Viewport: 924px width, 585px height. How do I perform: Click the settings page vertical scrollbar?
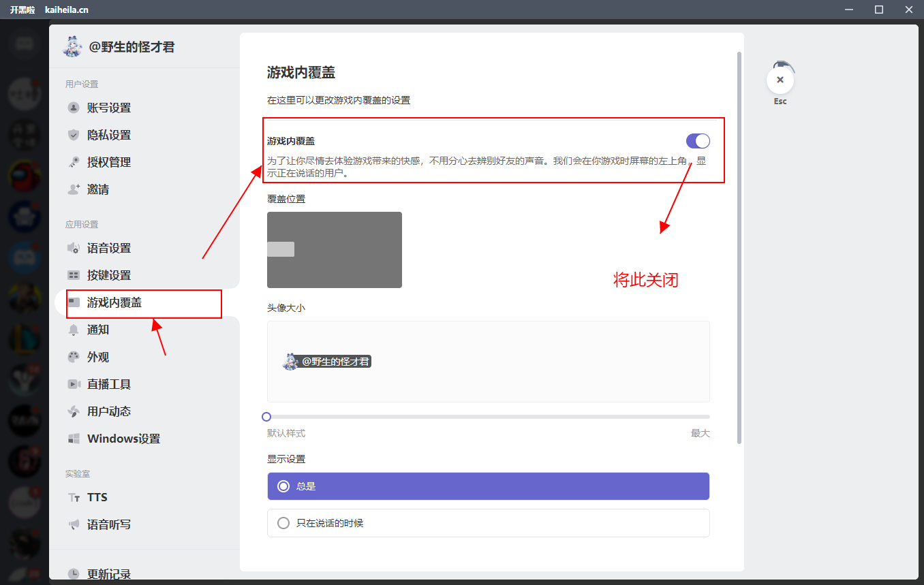click(739, 248)
